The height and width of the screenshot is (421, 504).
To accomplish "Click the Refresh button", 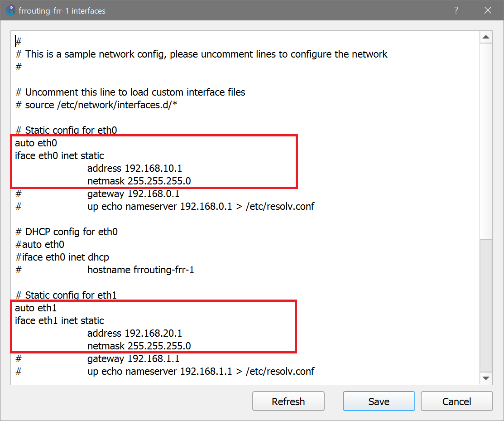I will click(x=288, y=401).
